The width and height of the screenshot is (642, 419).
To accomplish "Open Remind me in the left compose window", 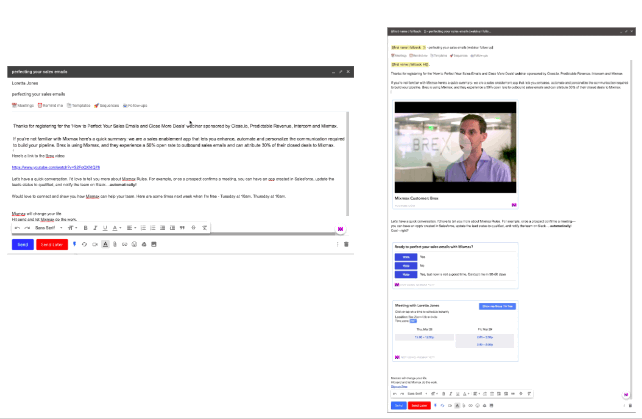I will pyautogui.click(x=50, y=106).
